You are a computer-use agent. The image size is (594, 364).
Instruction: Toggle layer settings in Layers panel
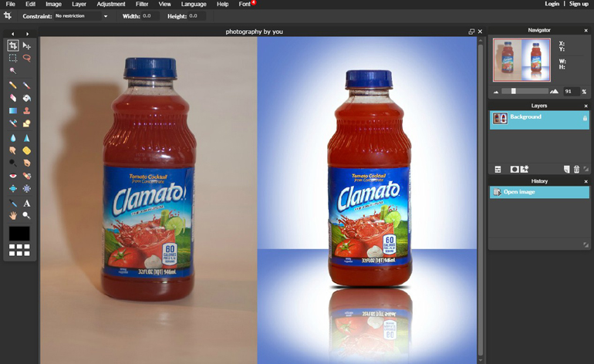498,170
